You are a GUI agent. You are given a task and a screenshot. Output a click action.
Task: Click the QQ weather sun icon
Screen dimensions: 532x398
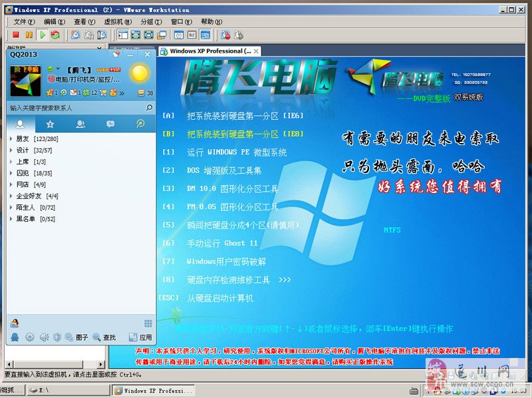tap(140, 73)
